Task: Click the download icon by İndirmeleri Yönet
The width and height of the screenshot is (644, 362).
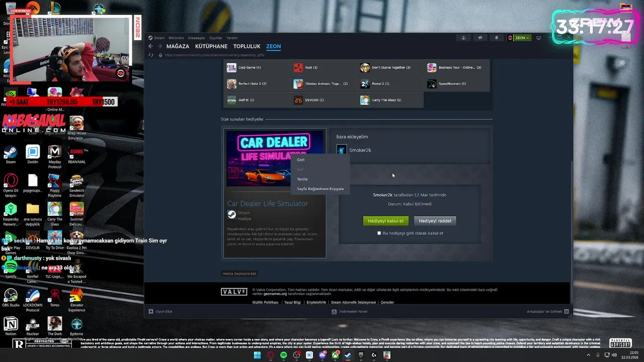Action: pos(334,311)
